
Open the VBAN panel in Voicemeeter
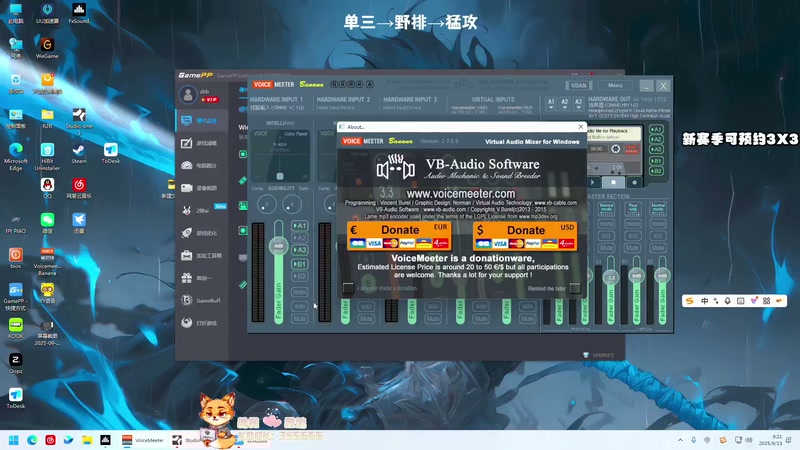point(579,85)
